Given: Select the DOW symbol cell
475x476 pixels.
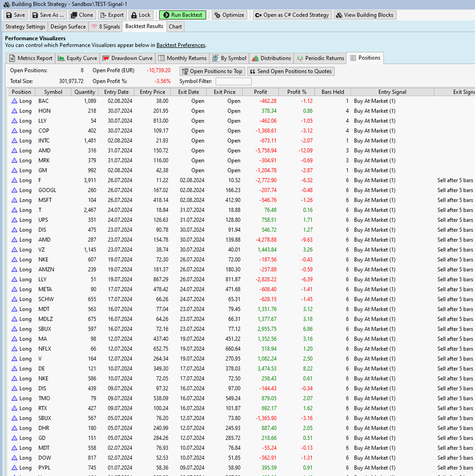Looking at the screenshot, I should [x=45, y=458].
